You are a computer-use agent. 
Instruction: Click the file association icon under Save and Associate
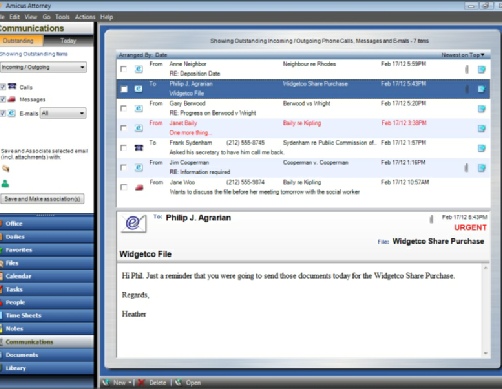(x=5, y=169)
